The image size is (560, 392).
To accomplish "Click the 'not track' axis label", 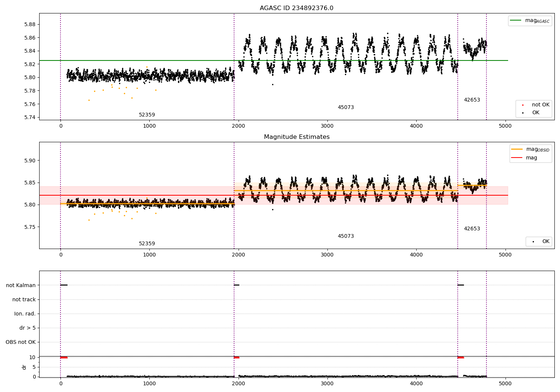I will click(x=24, y=299).
